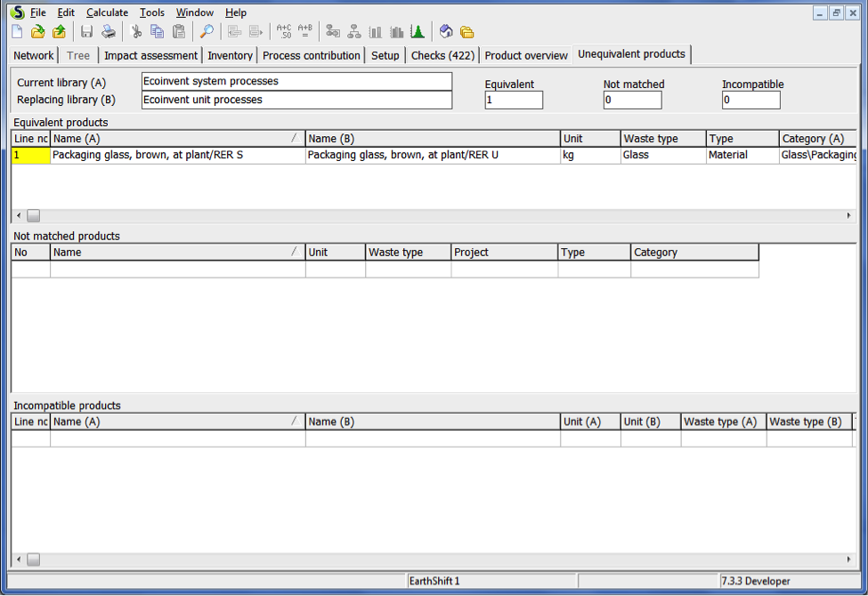Switch to the Impact assessment tab

click(x=150, y=55)
